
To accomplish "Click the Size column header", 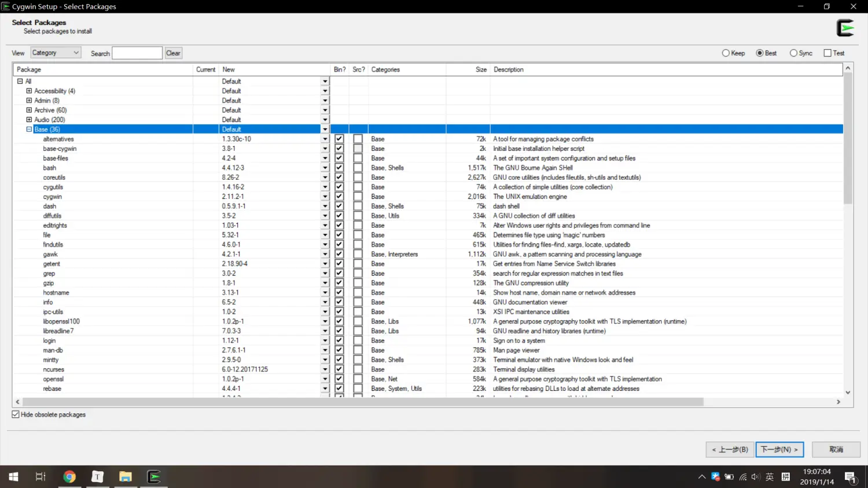I will click(468, 69).
